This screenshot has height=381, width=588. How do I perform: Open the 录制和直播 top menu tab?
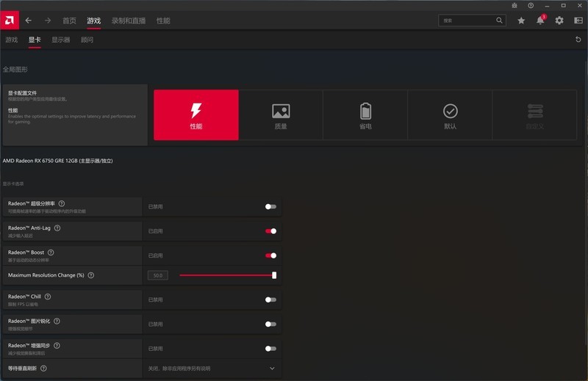coord(128,21)
